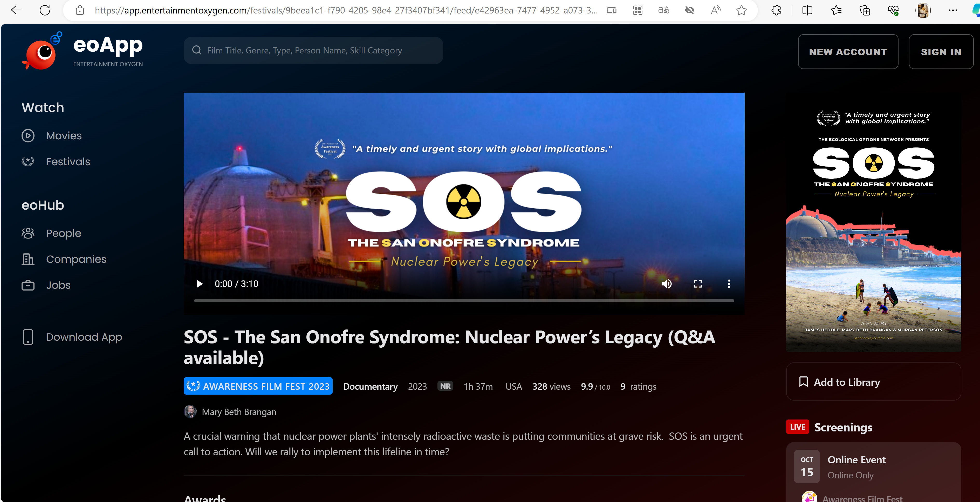Viewport: 980px width, 502px height.
Task: Click the LIVE badge beside Screenings
Action: click(x=797, y=427)
